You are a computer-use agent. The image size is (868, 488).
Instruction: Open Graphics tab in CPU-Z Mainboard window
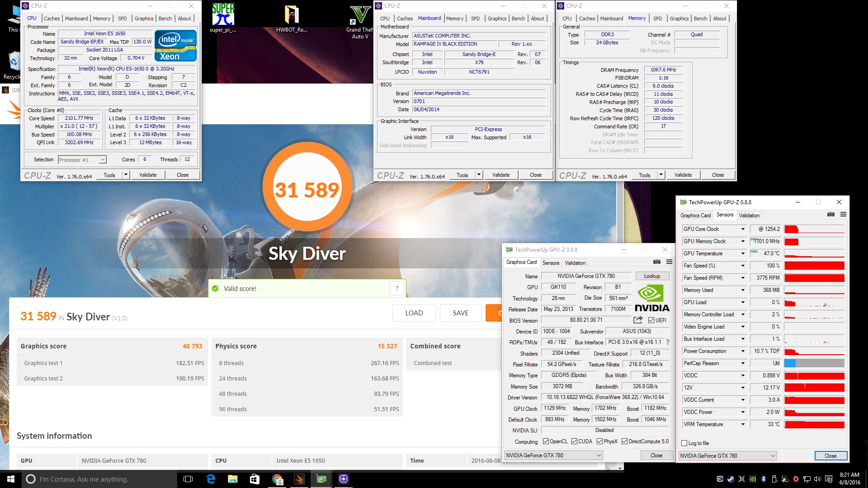click(497, 19)
